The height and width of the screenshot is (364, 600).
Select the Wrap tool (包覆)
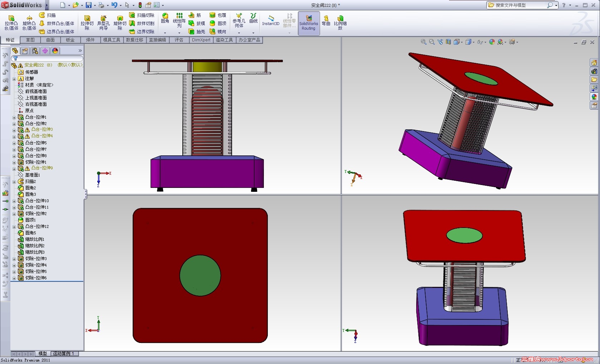(218, 15)
